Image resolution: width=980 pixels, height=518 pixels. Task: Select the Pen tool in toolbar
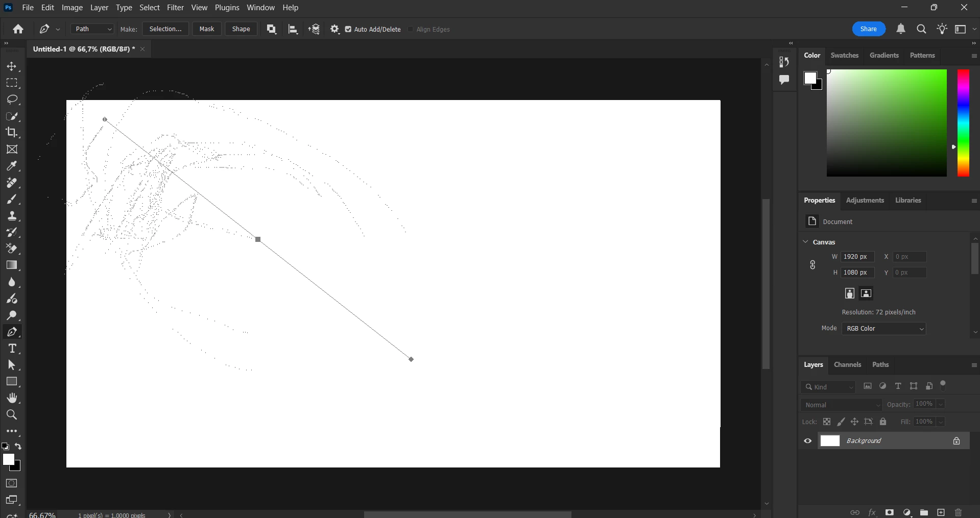pos(12,332)
